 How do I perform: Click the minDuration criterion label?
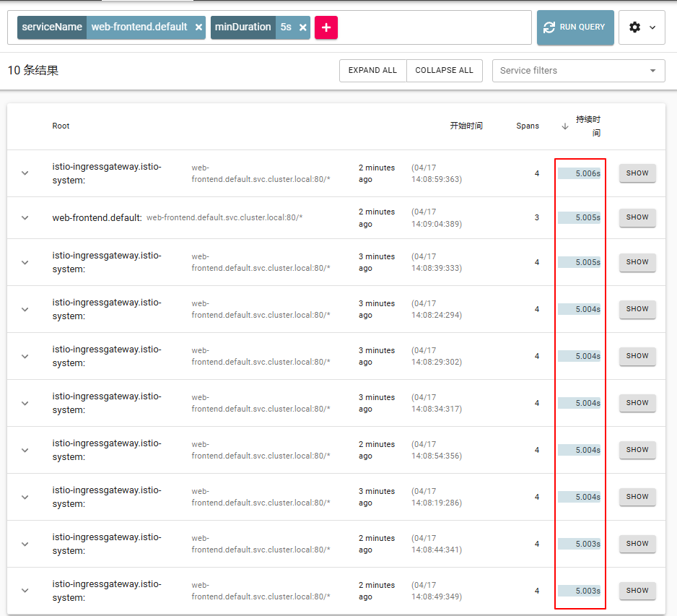(x=243, y=27)
